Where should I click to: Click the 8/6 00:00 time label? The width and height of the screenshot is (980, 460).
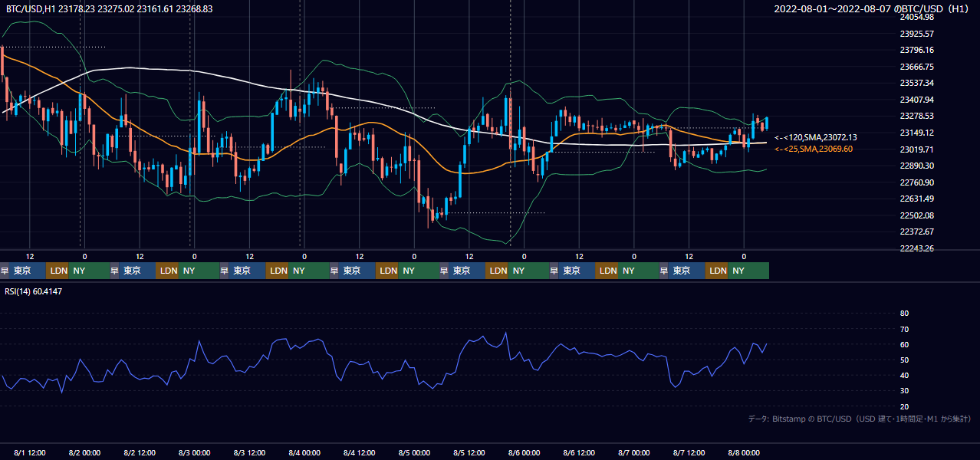click(x=525, y=453)
